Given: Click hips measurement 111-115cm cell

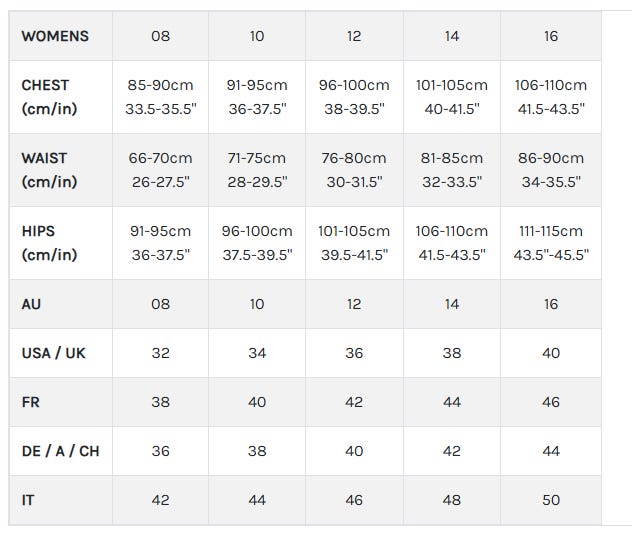Looking at the screenshot, I should tap(551, 243).
